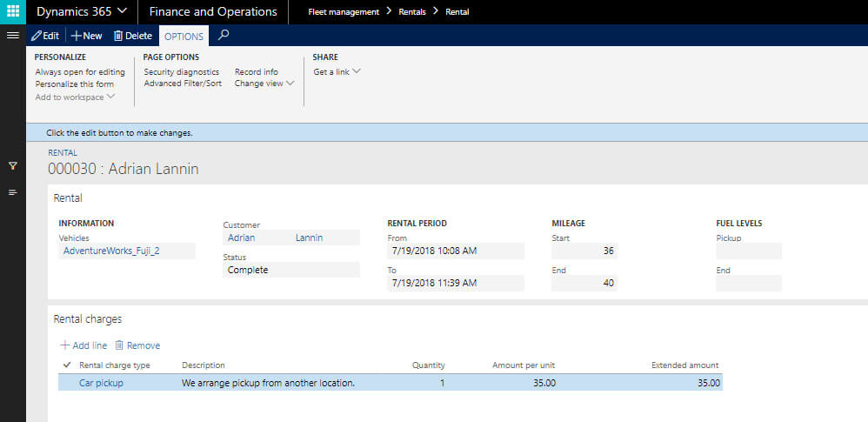Sort by Rental charge type column

click(x=115, y=365)
